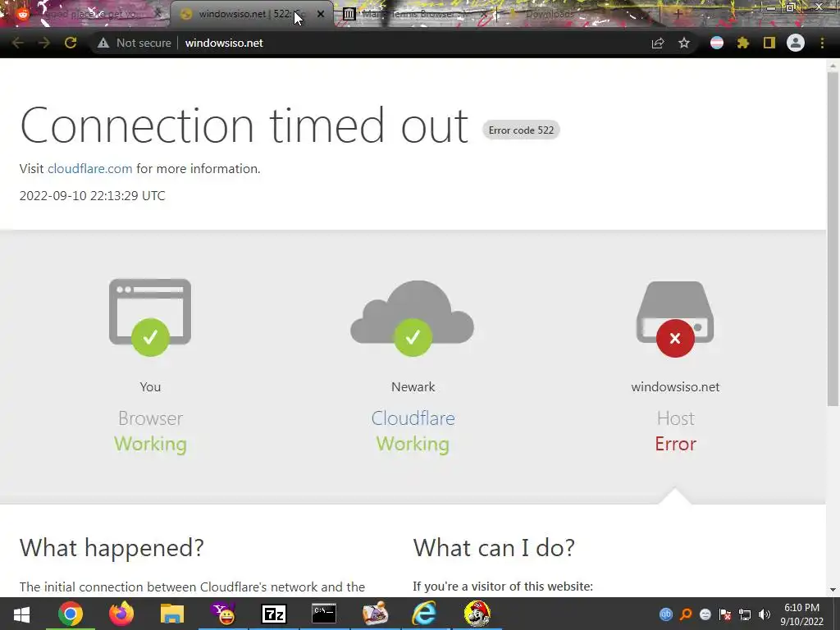Click the What can I do? heading
This screenshot has height=630, width=840.
tap(493, 547)
